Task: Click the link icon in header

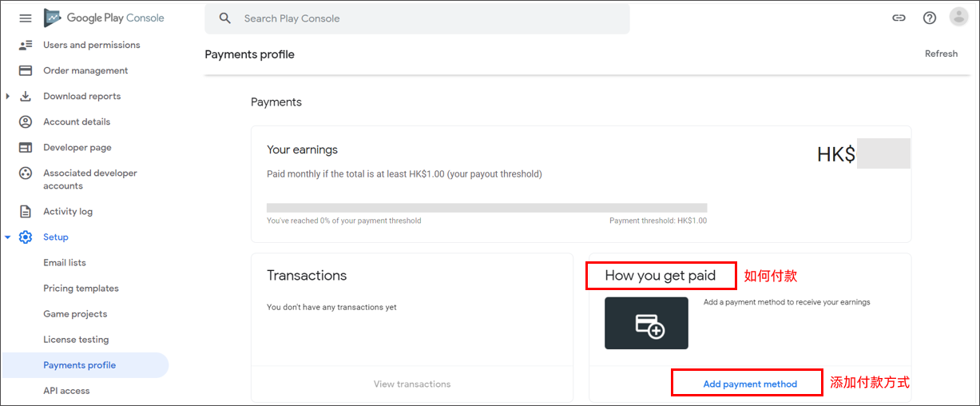Action: pos(899,18)
